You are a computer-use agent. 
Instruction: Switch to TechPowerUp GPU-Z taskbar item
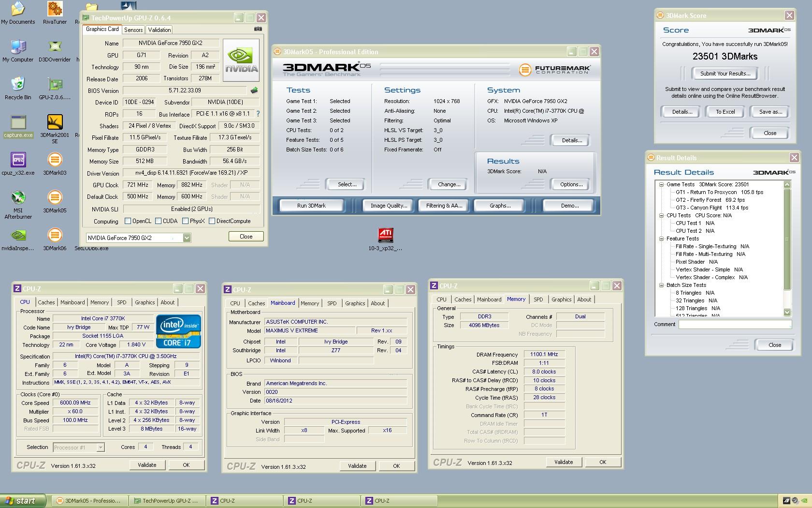167,501
